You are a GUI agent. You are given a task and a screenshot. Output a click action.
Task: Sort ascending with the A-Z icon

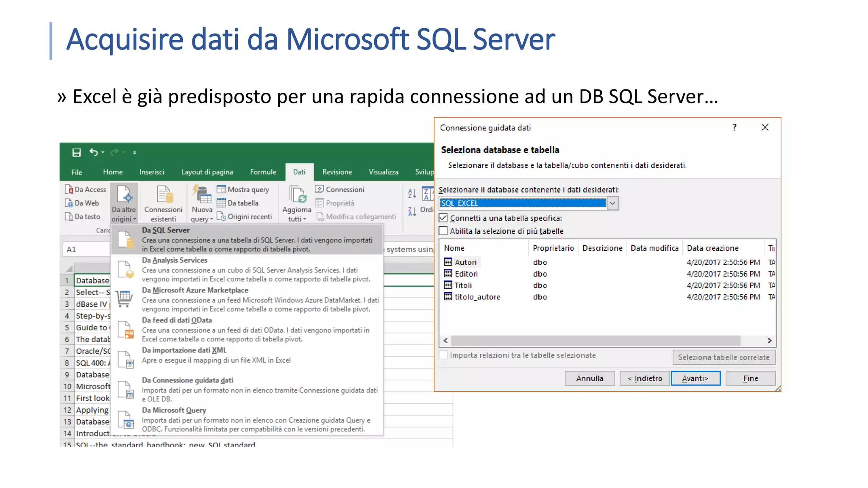pyautogui.click(x=412, y=194)
